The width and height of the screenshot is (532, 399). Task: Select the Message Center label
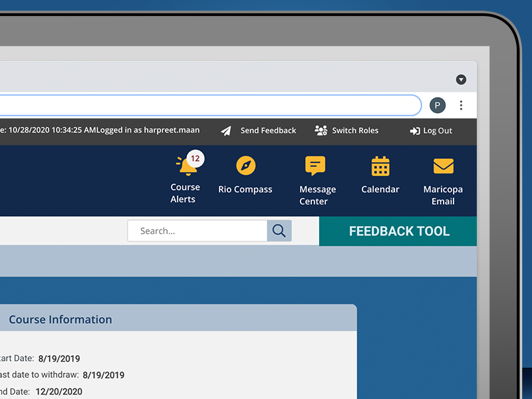tap(317, 195)
